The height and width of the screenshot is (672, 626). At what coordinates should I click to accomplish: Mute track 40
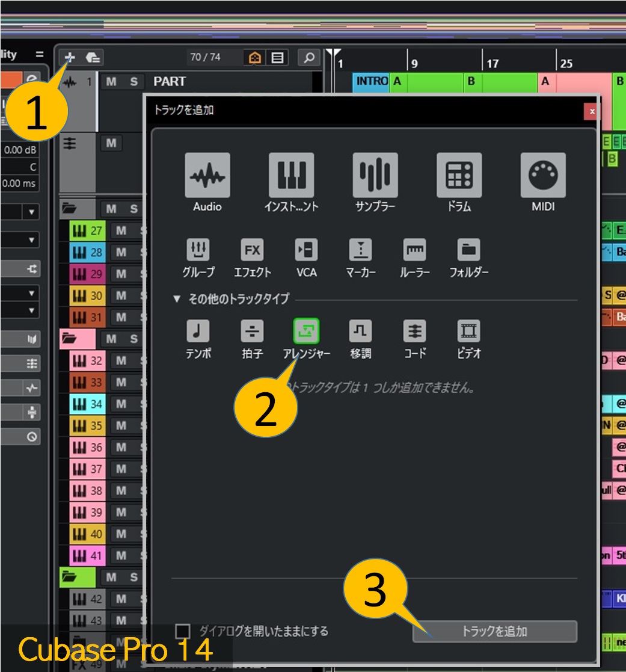pyautogui.click(x=121, y=534)
